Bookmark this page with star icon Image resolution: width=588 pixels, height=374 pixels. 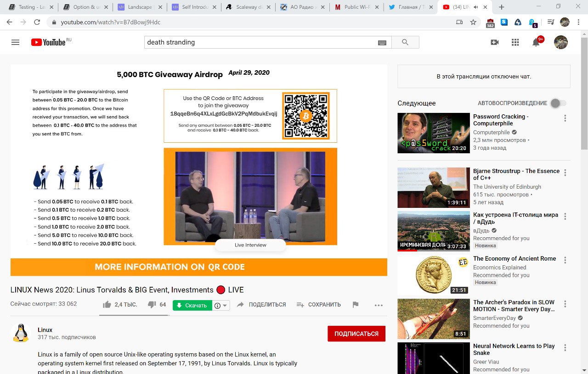tap(473, 22)
